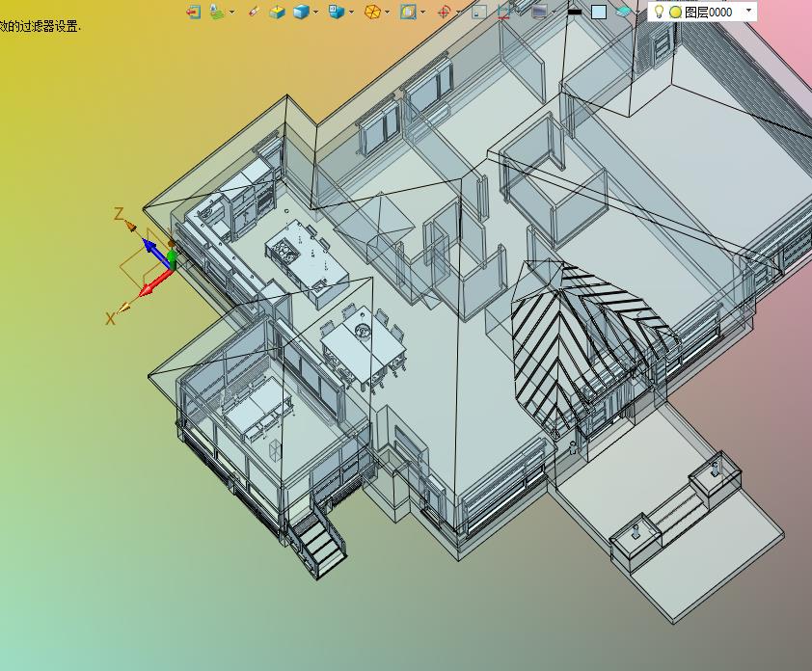Select the green surface layers tool icon

tap(217, 12)
